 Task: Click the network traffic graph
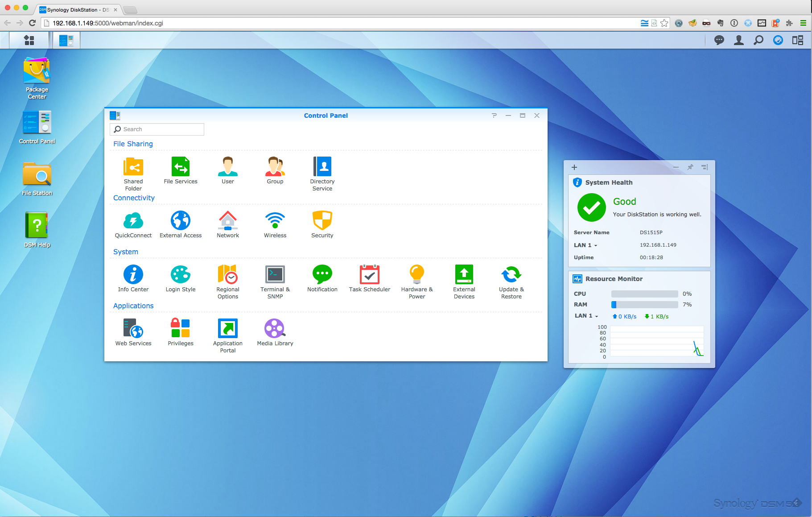coord(657,341)
